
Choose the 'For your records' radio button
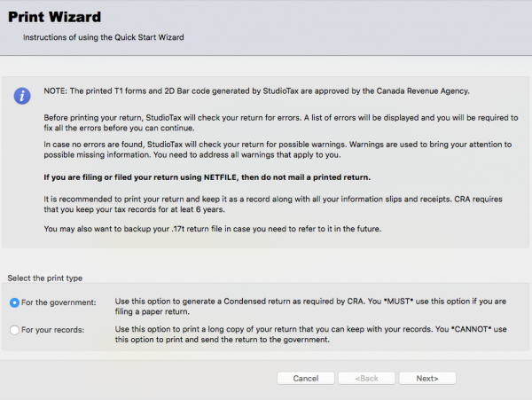pos(15,329)
